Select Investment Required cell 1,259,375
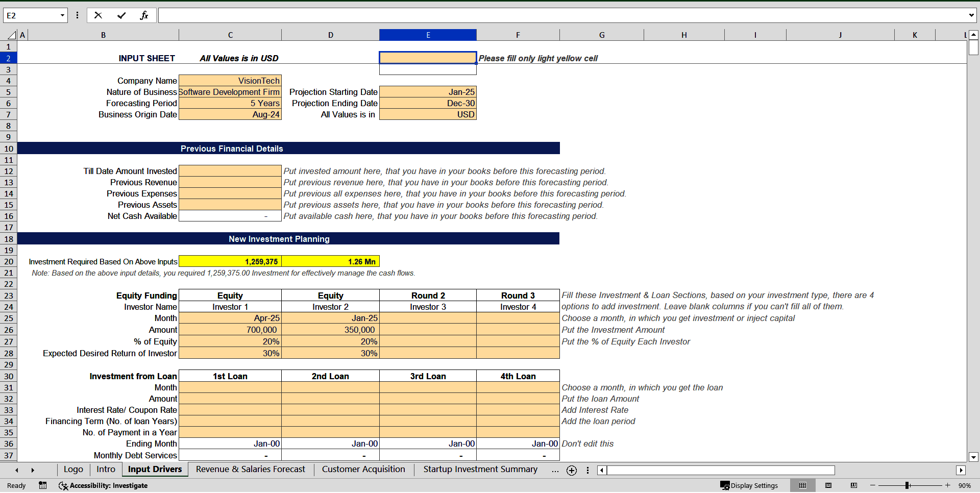 coord(230,261)
